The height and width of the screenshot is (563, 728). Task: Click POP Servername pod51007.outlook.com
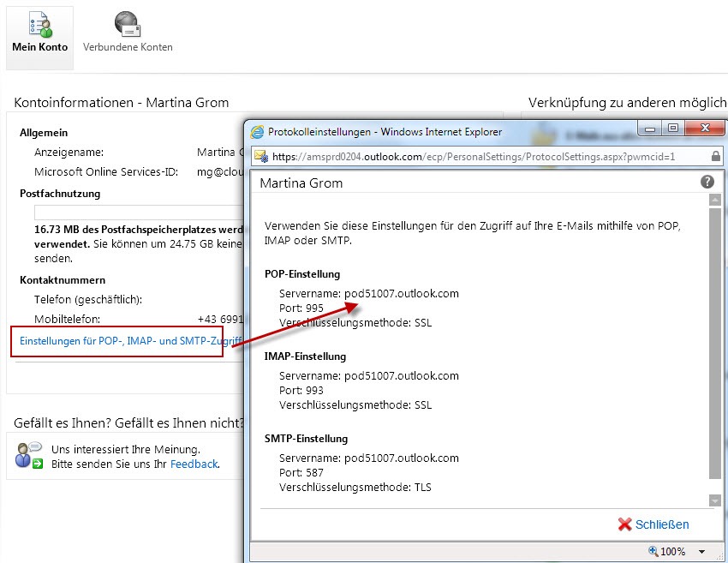pyautogui.click(x=368, y=294)
